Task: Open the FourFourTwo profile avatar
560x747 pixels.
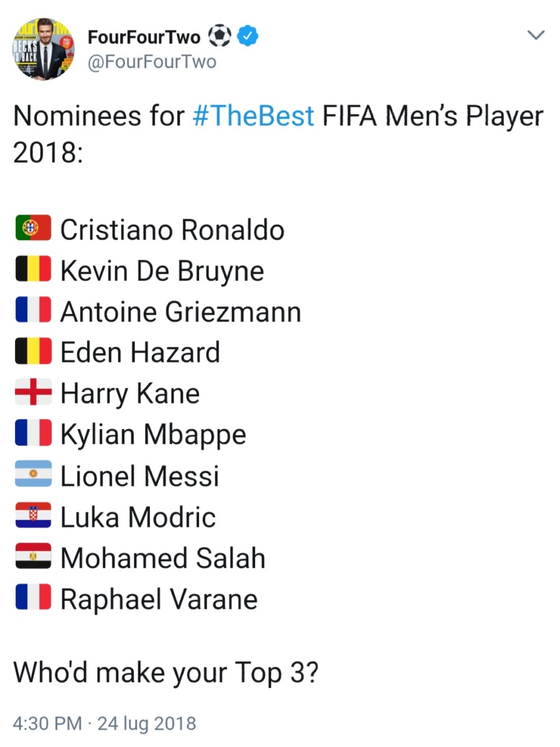Action: pyautogui.click(x=44, y=49)
